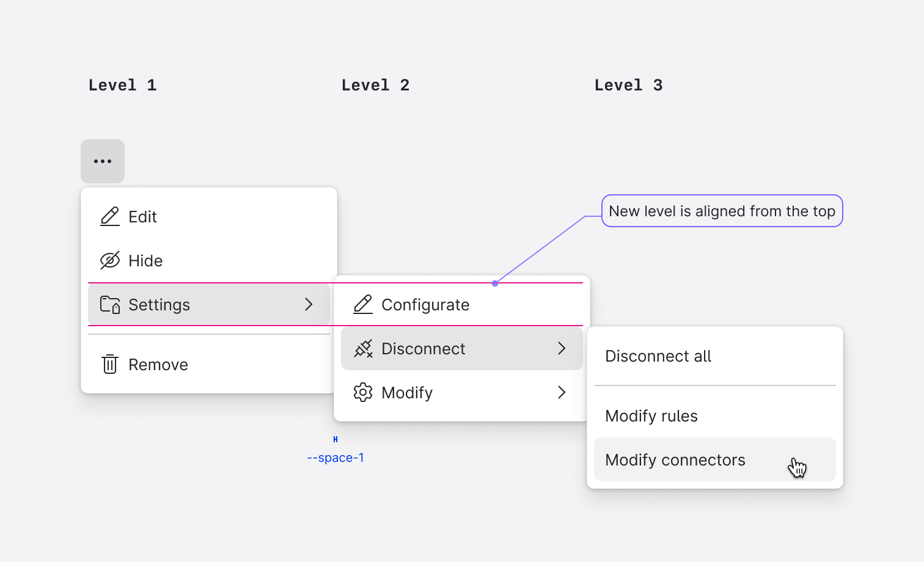The height and width of the screenshot is (562, 924).
Task: Select the Edit menu entry
Action: pyautogui.click(x=209, y=217)
